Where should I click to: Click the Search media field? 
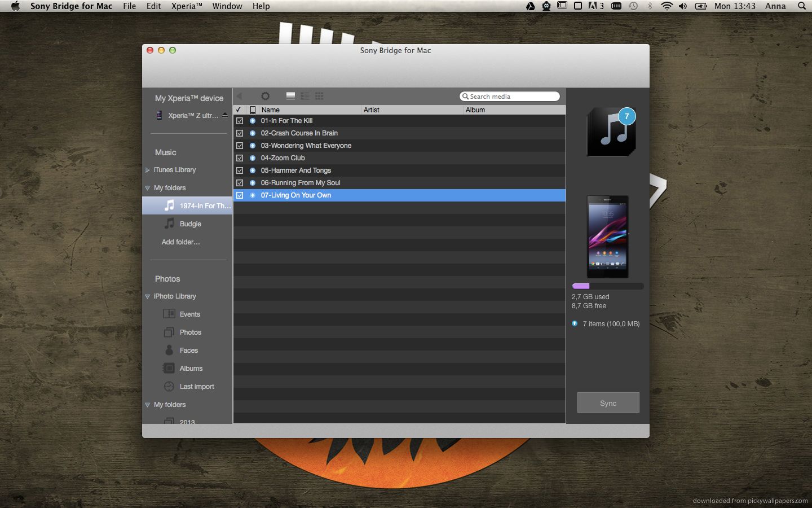point(510,97)
